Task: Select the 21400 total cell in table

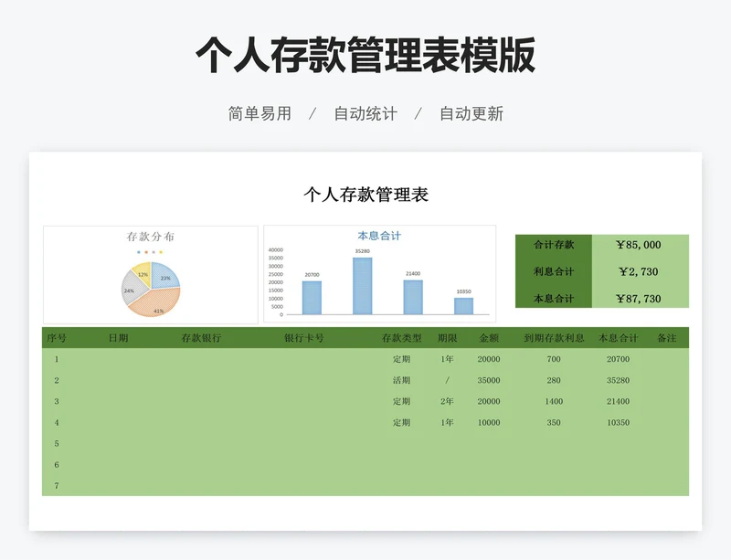Action: pyautogui.click(x=619, y=401)
